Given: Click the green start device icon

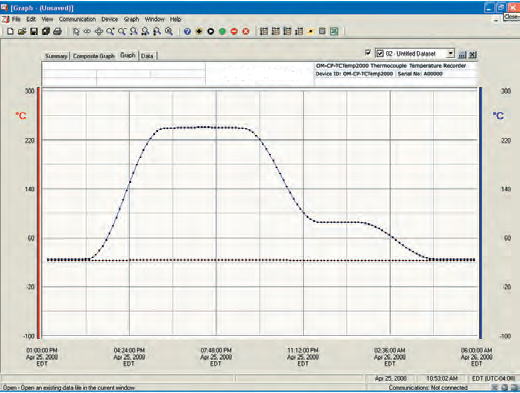Looking at the screenshot, I should 222,31.
